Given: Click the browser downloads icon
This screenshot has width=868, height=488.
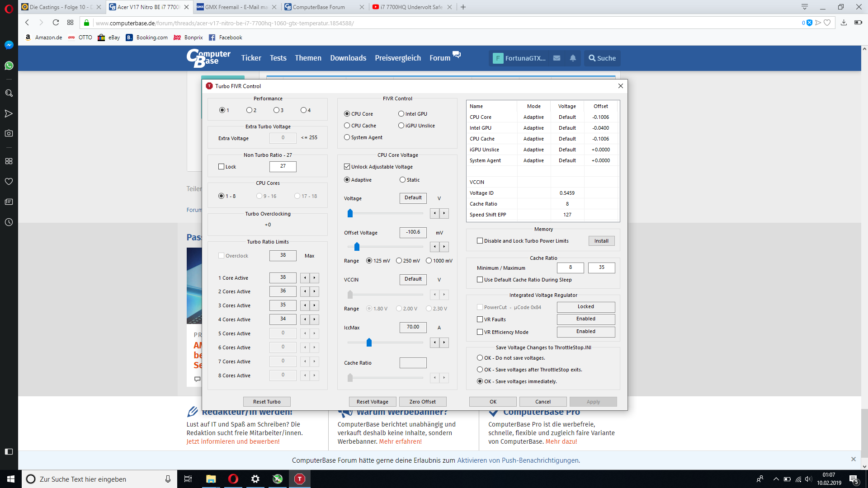Looking at the screenshot, I should pyautogui.click(x=844, y=23).
